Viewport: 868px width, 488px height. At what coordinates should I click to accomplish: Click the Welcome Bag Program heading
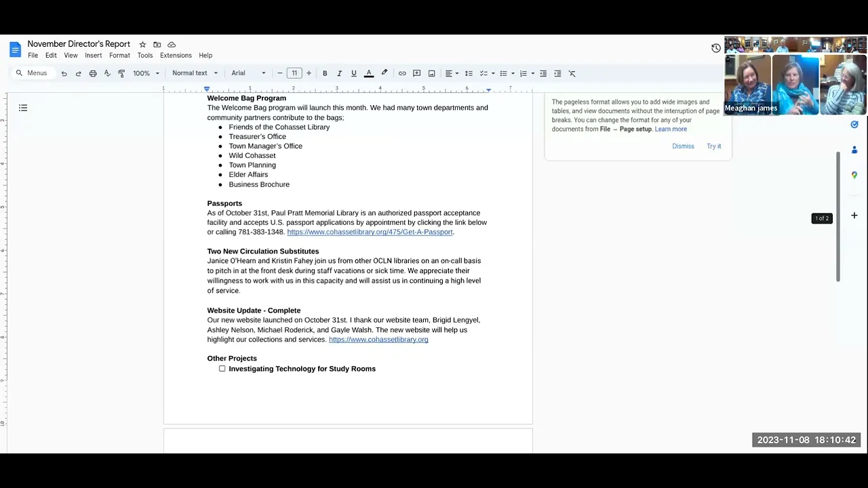[247, 98]
